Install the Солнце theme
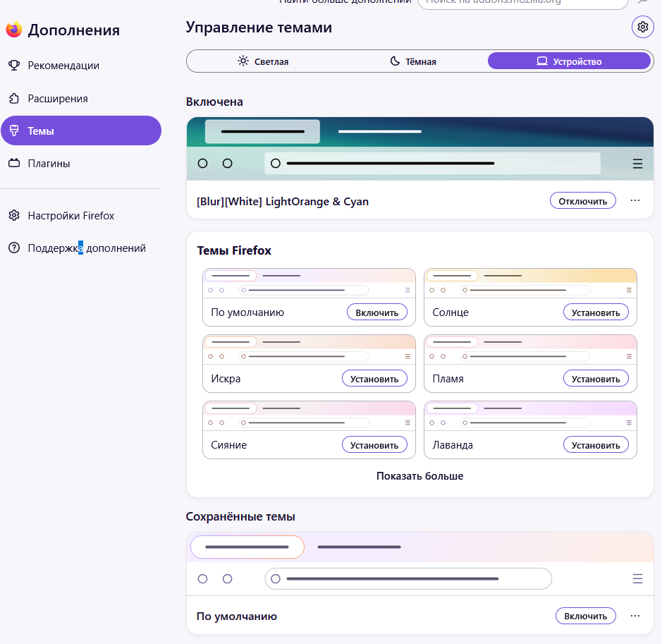 coord(596,312)
